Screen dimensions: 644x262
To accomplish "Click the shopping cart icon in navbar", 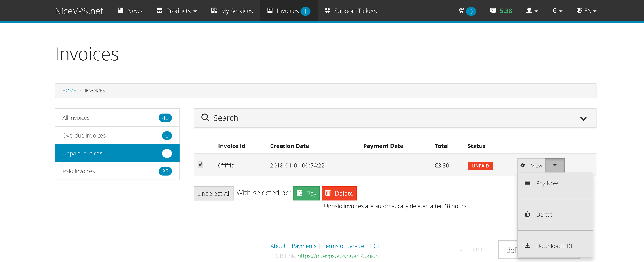I will click(461, 10).
